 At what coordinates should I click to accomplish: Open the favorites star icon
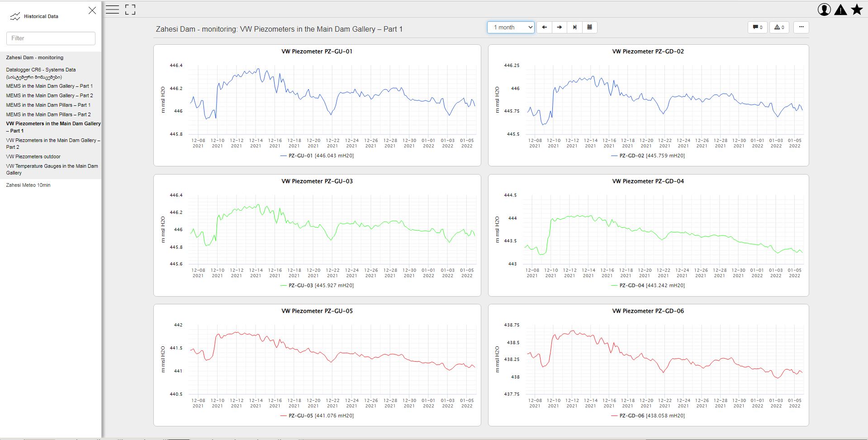point(857,9)
